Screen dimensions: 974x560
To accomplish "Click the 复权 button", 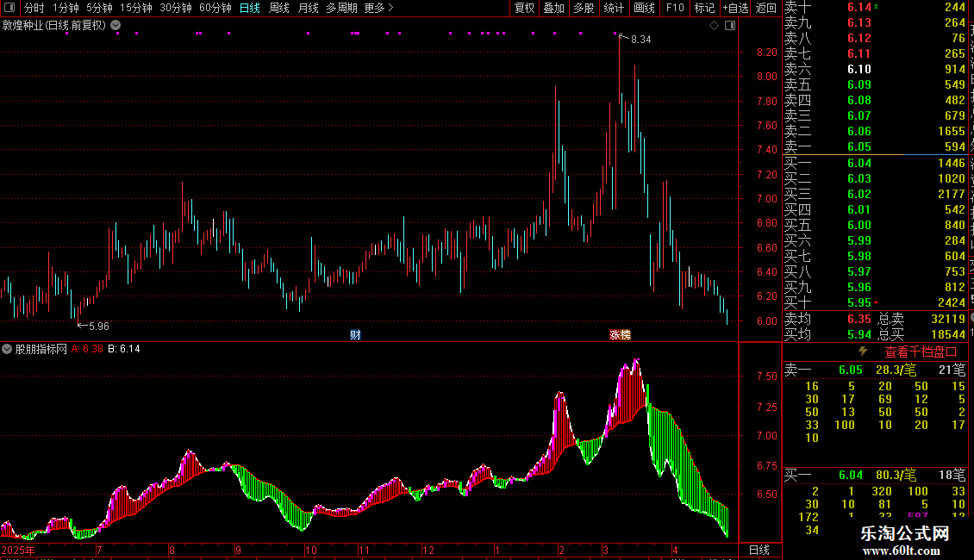I will point(524,8).
